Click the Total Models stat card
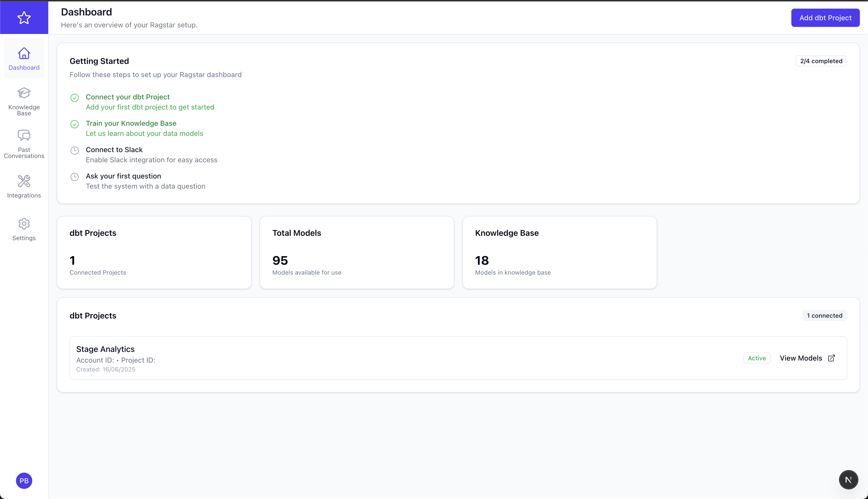The width and height of the screenshot is (868, 499). point(357,253)
